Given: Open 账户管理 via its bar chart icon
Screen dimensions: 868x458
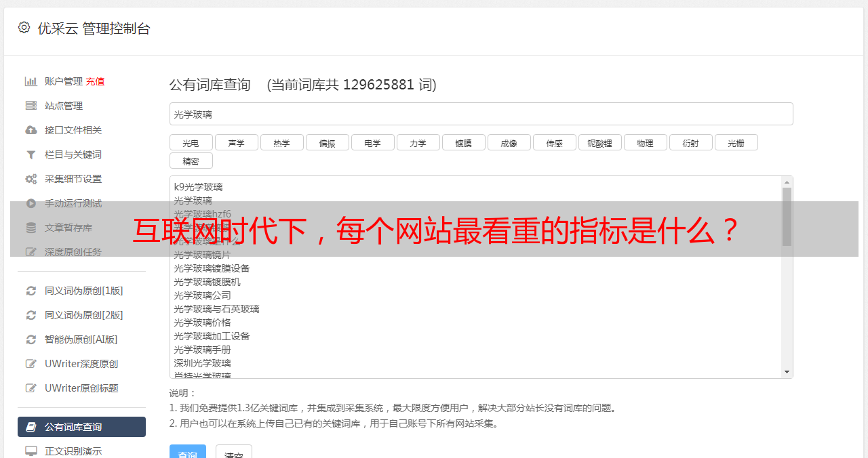Looking at the screenshot, I should click(31, 81).
